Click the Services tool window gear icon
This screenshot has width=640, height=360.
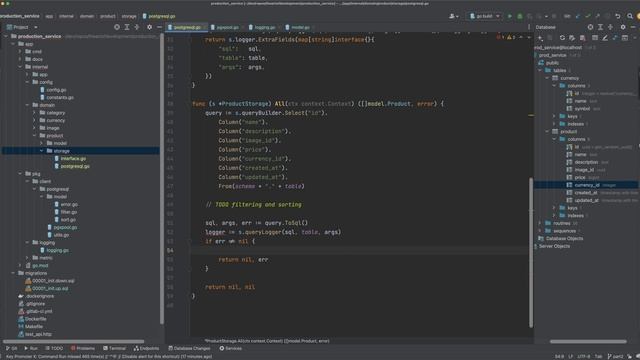point(222,348)
